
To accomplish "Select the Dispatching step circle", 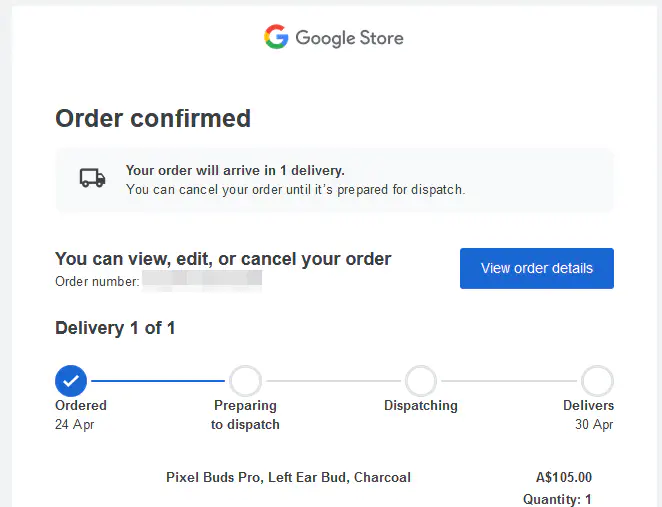I will pos(421,381).
